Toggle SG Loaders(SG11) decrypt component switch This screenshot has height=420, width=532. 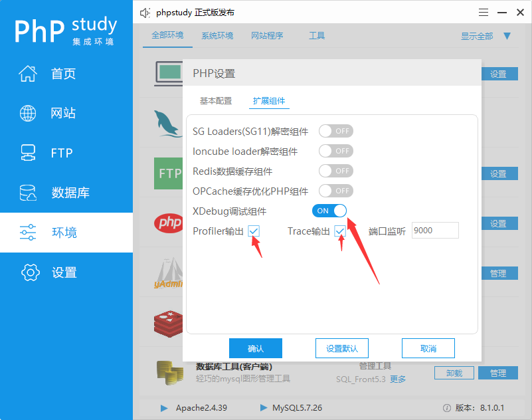coord(336,131)
